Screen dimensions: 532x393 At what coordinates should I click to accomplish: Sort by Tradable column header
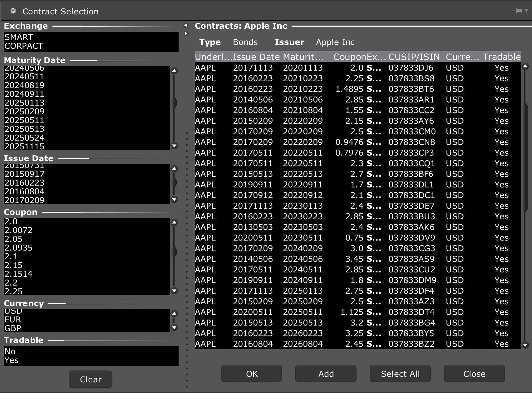[501, 57]
